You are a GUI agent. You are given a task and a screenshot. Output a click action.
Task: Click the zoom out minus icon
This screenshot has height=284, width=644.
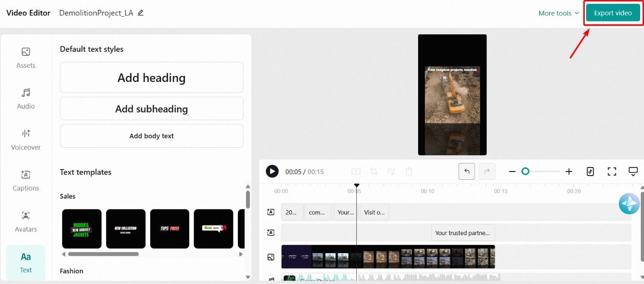512,172
